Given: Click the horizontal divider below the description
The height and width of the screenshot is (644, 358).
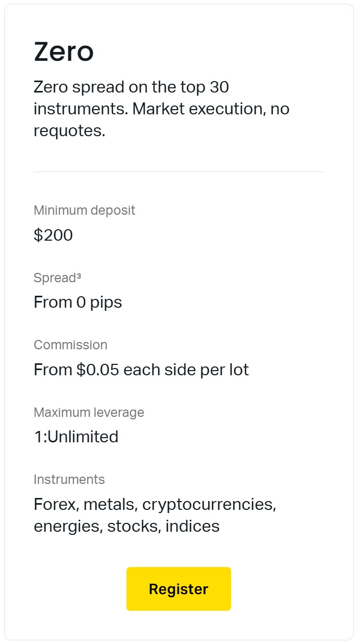Looking at the screenshot, I should pos(178,172).
